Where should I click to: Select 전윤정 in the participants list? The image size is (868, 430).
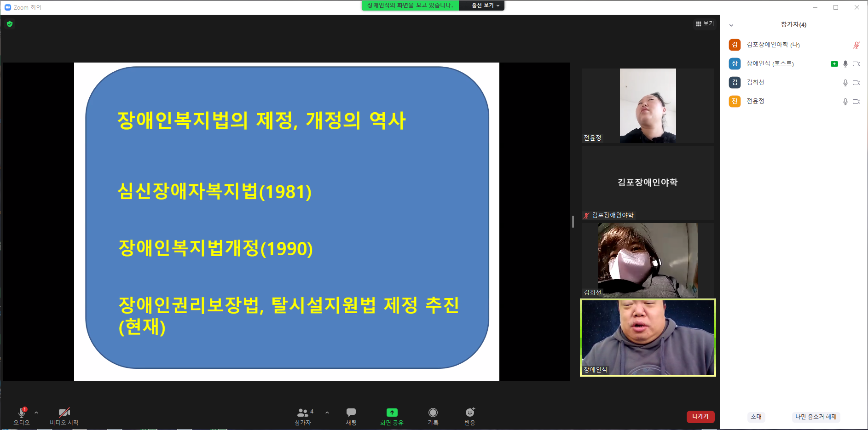(x=794, y=101)
